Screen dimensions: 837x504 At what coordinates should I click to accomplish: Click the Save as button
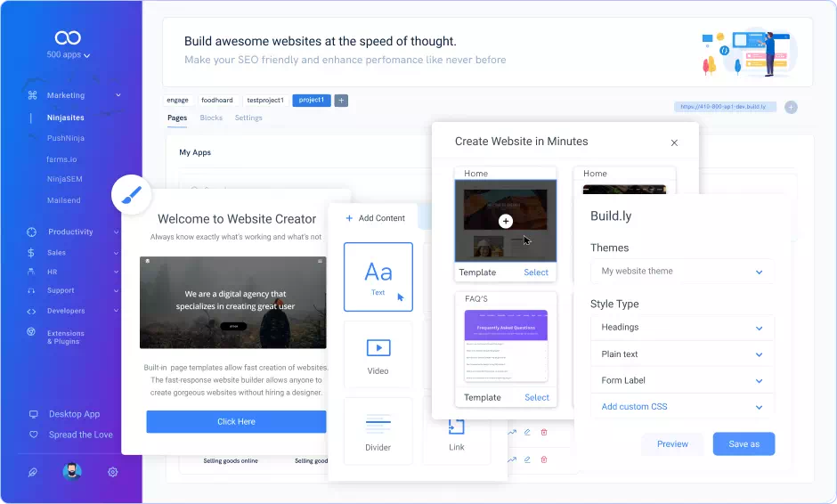744,444
